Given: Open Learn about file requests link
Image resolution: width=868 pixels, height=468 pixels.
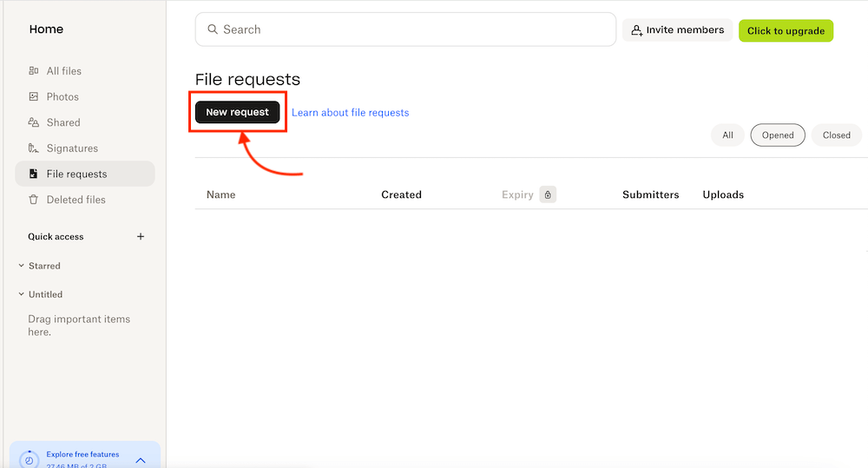Looking at the screenshot, I should [x=351, y=112].
